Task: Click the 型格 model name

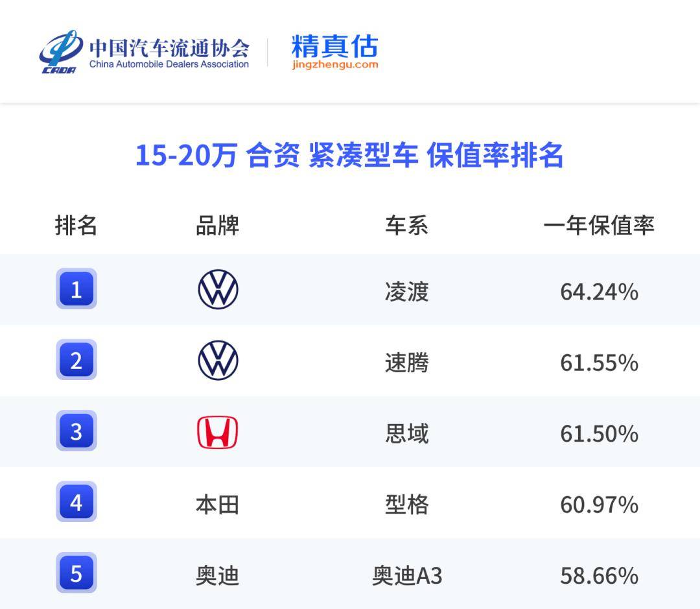Action: coord(407,504)
